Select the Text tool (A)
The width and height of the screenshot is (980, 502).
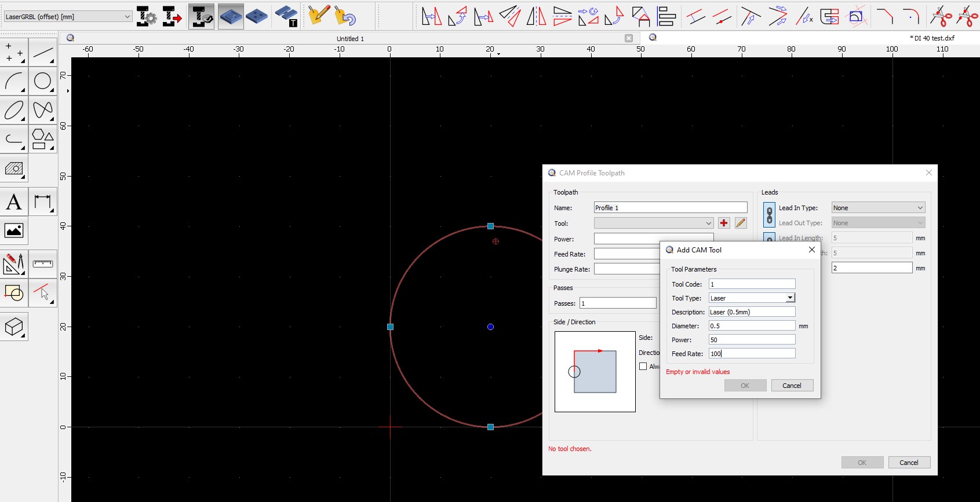(14, 201)
